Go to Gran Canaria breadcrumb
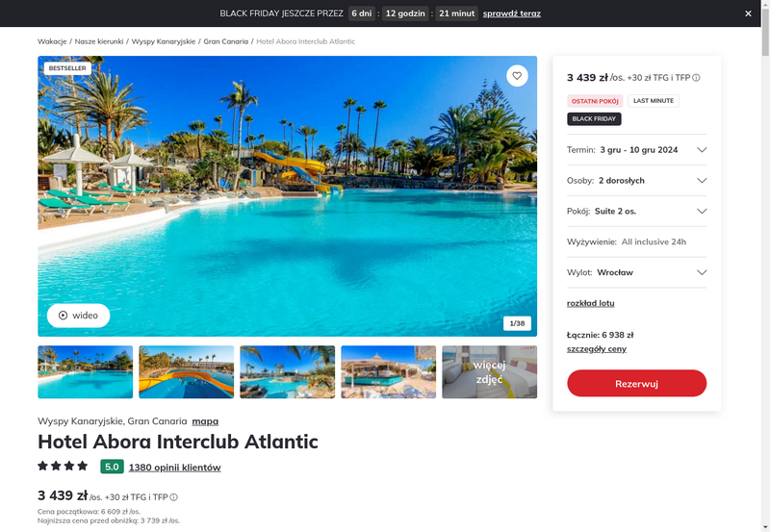This screenshot has height=532, width=770. click(x=226, y=41)
